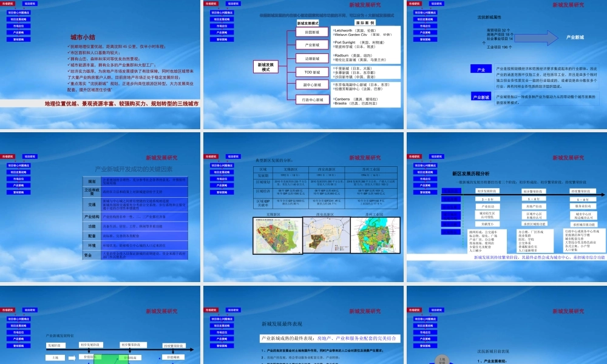This screenshot has height=364, width=607.
Task: Select the 配套 row in key factors table
Action: [135, 235]
